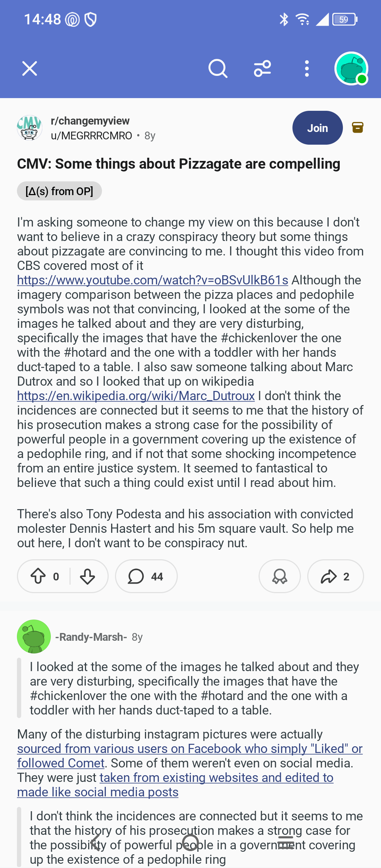
Task: Open the three-dot overflow menu
Action: pos(307,68)
